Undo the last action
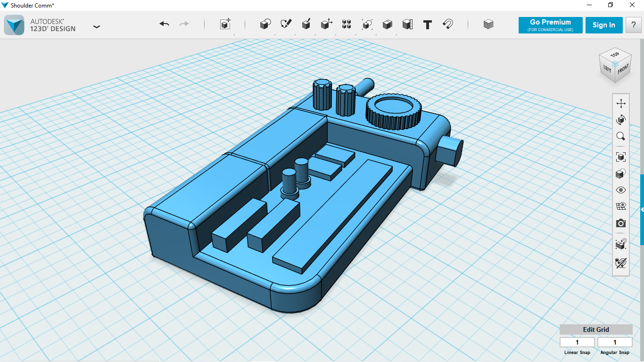The image size is (644, 362). coord(164,24)
